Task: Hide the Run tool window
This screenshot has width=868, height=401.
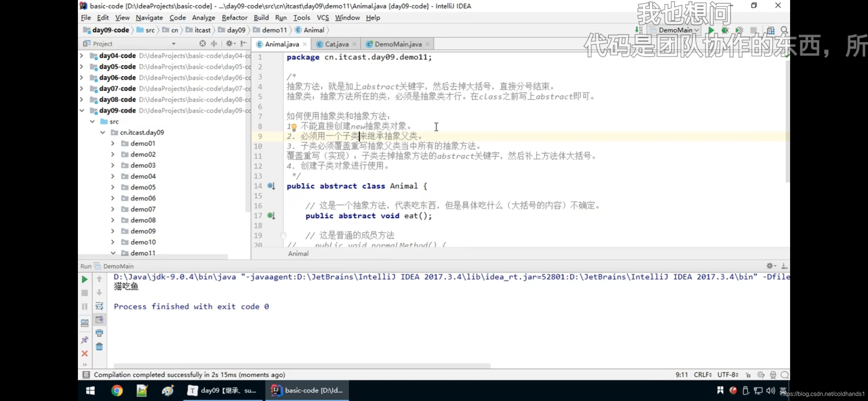Action: click(784, 266)
